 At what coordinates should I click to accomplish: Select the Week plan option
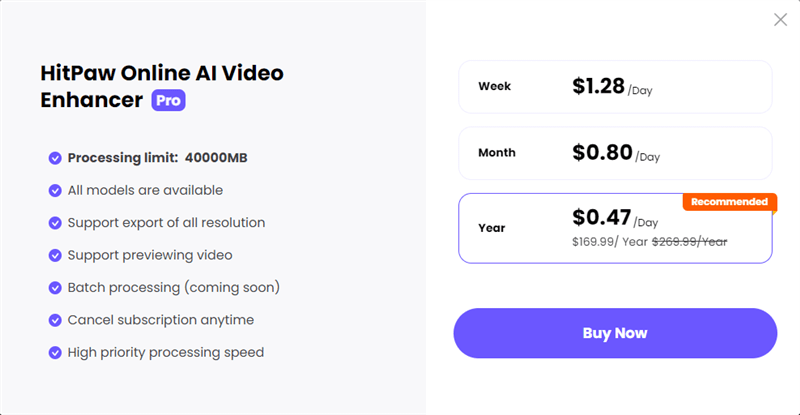(x=615, y=87)
